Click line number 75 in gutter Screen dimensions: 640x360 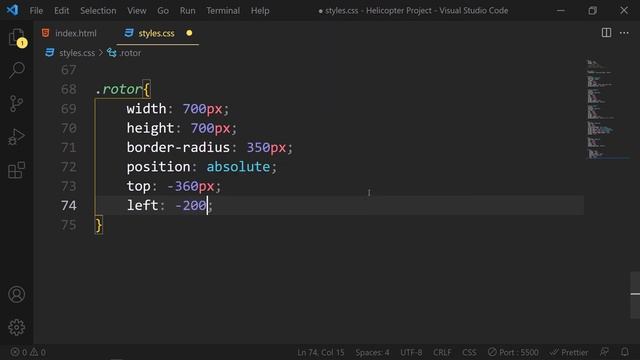69,225
